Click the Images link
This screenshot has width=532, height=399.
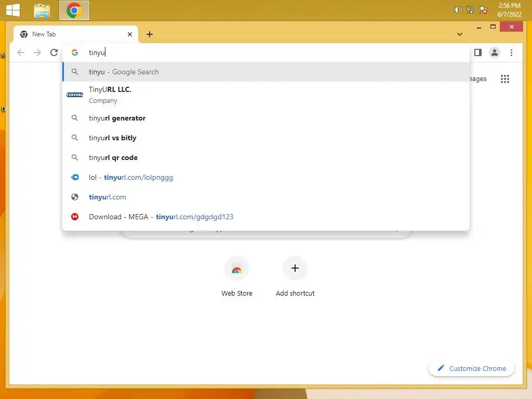coord(478,79)
